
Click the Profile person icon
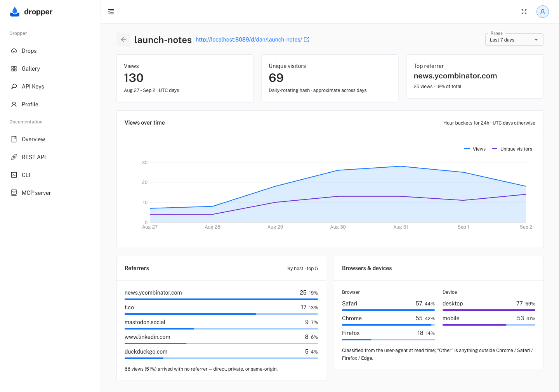click(14, 104)
